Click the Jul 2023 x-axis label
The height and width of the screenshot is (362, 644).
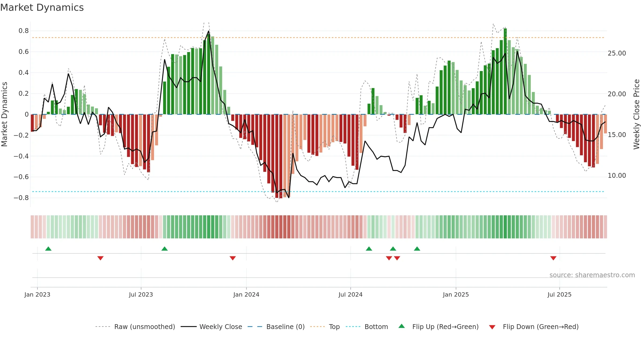(141, 294)
